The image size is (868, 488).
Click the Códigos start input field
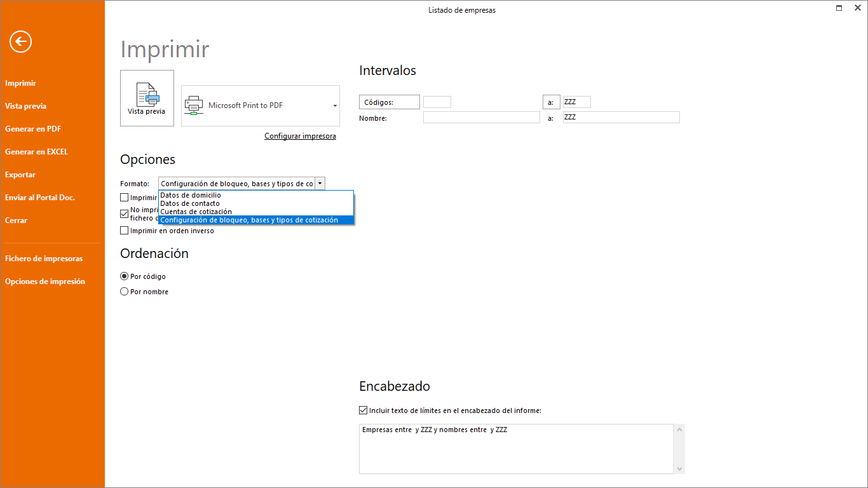437,102
